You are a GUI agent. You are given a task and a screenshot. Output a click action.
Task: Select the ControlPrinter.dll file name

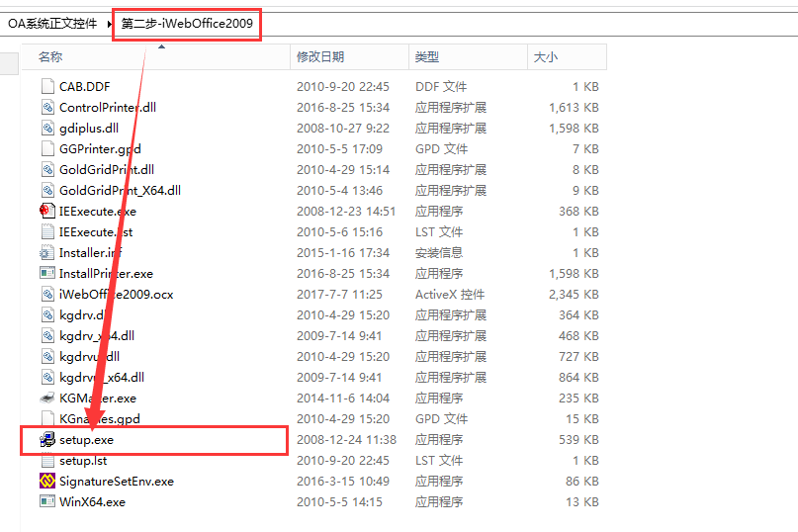[x=108, y=108]
